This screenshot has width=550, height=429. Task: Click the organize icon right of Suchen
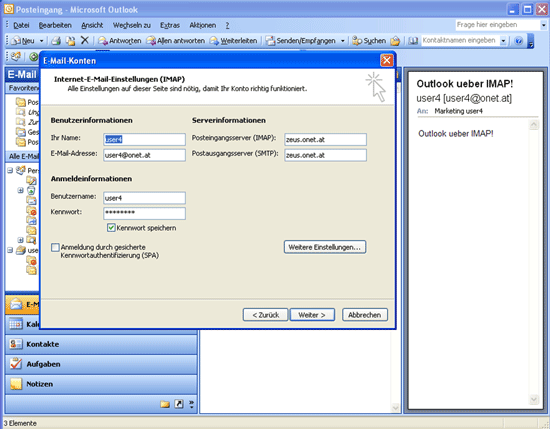coord(395,41)
